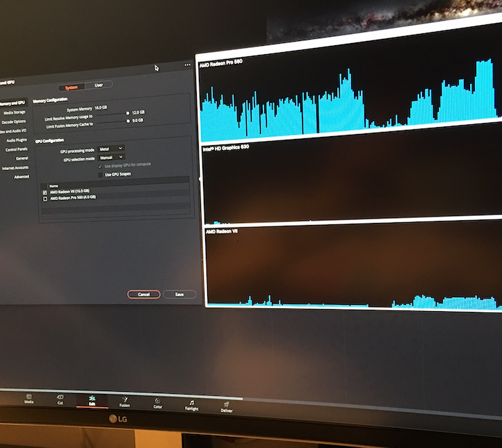502x448 pixels.
Task: Click the 12.0 GB memory limit value
Action: point(138,113)
